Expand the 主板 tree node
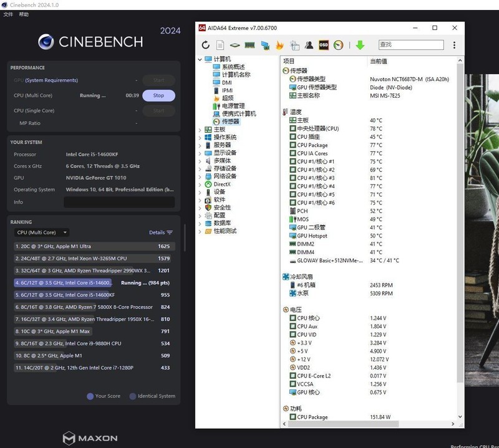The image size is (499, 448). click(x=200, y=130)
